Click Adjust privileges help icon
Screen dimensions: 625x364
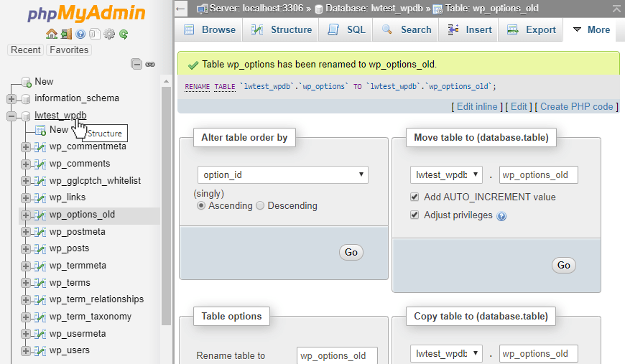[x=501, y=216]
